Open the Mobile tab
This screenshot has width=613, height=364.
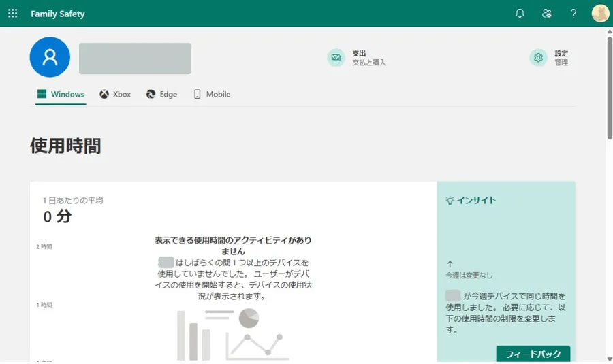(212, 95)
